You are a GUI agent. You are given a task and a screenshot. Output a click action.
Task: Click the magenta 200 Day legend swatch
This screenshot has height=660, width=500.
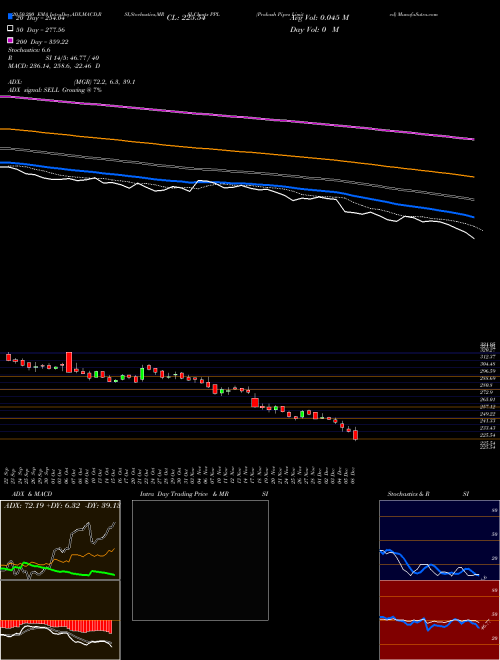[10, 41]
